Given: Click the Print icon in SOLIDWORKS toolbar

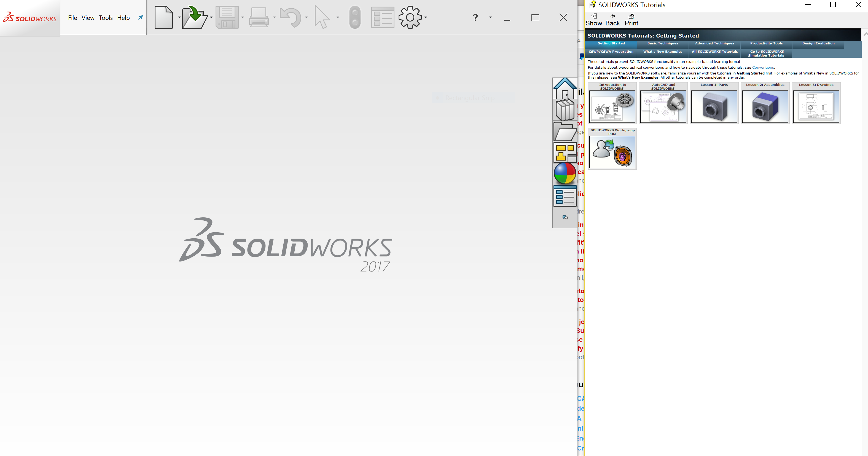Looking at the screenshot, I should [x=259, y=17].
